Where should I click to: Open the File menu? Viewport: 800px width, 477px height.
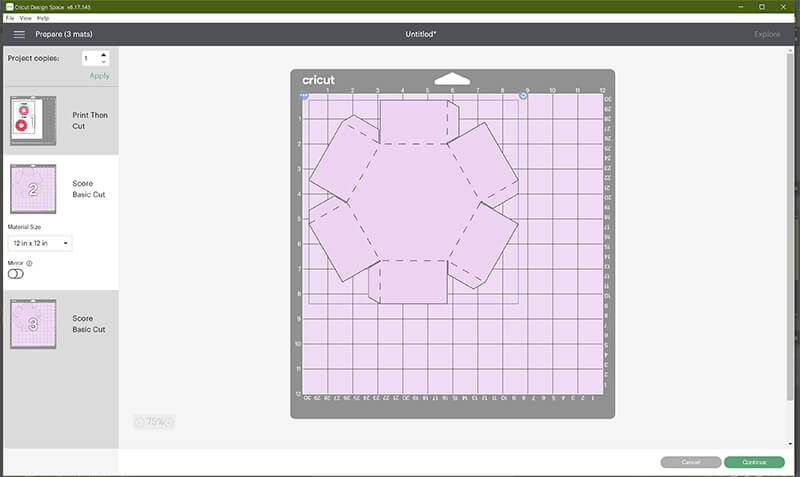10,18
